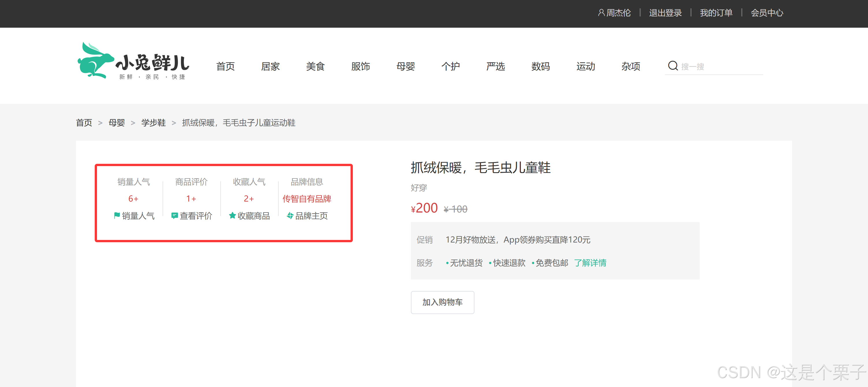
Task: Click the magnifier search icon
Action: tap(673, 66)
